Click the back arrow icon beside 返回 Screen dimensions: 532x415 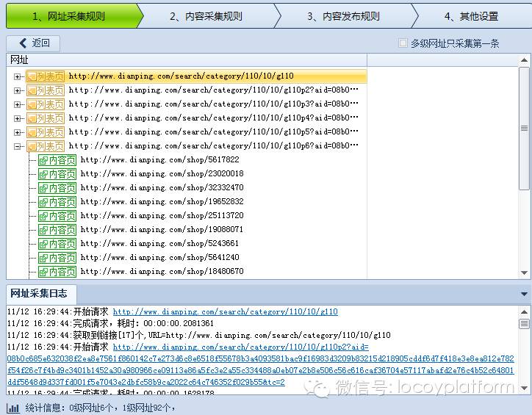pyautogui.click(x=23, y=43)
